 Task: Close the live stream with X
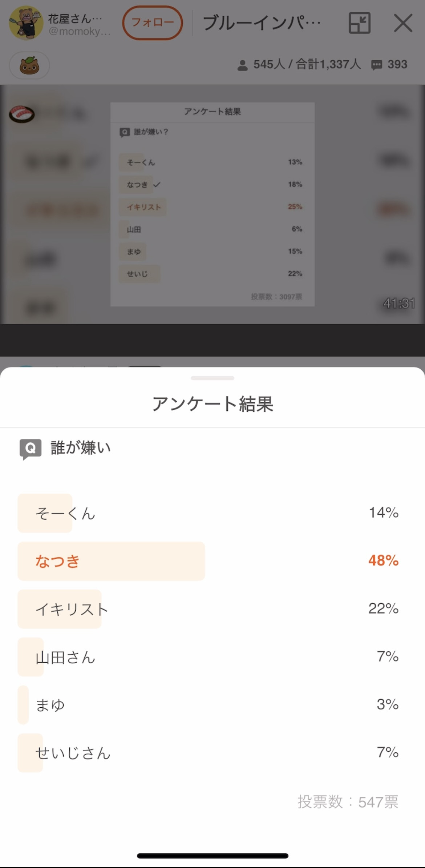point(403,23)
